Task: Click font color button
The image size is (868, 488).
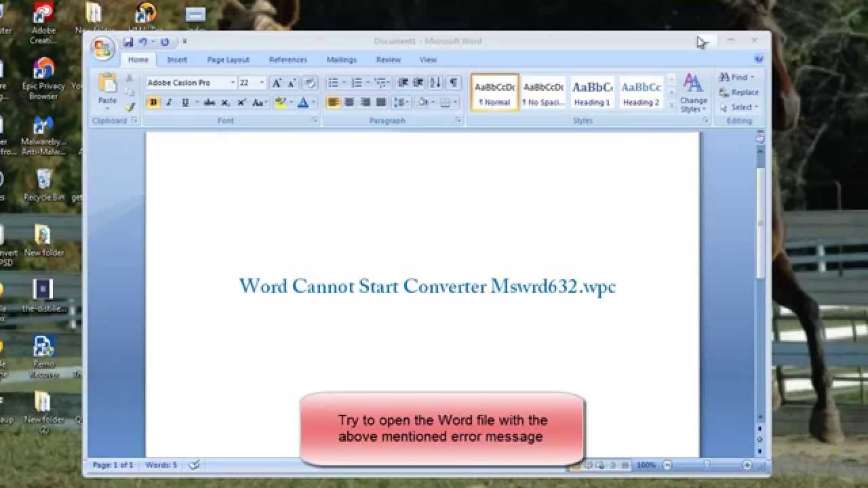Action: point(303,102)
